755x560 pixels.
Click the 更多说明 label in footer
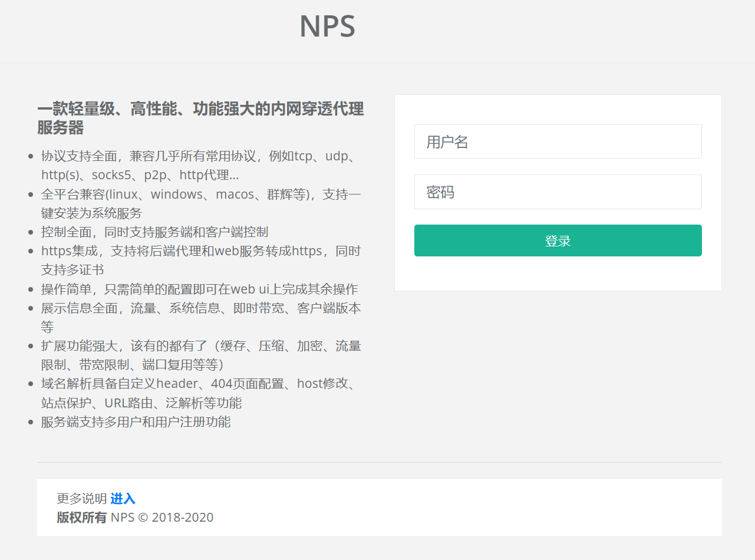[82, 499]
